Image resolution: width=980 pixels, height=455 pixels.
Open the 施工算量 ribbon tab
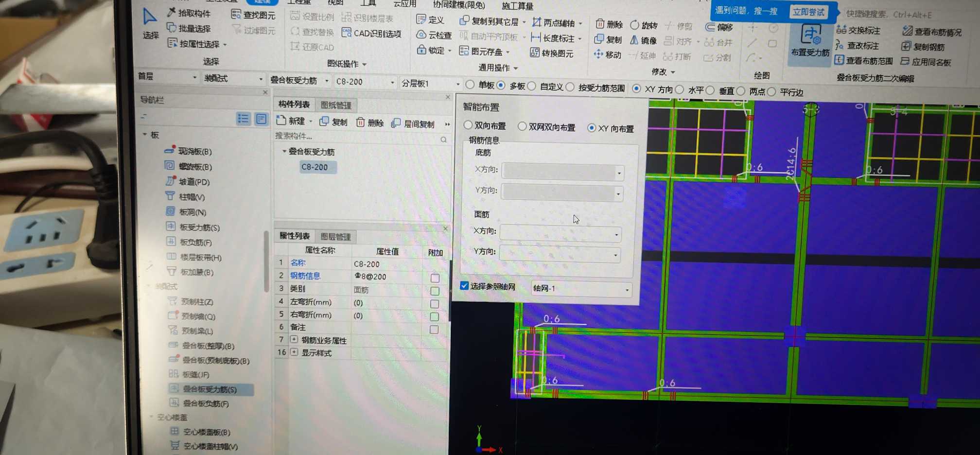[517, 6]
